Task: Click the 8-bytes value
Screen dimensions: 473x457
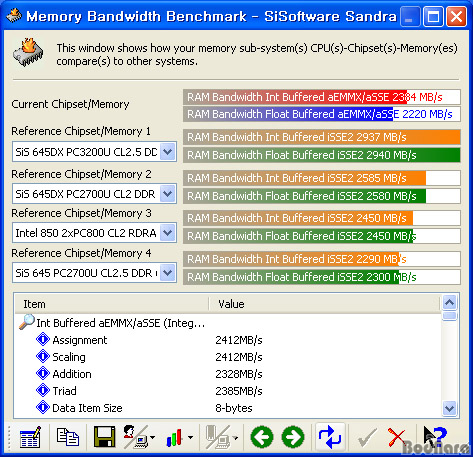Action: point(234,408)
